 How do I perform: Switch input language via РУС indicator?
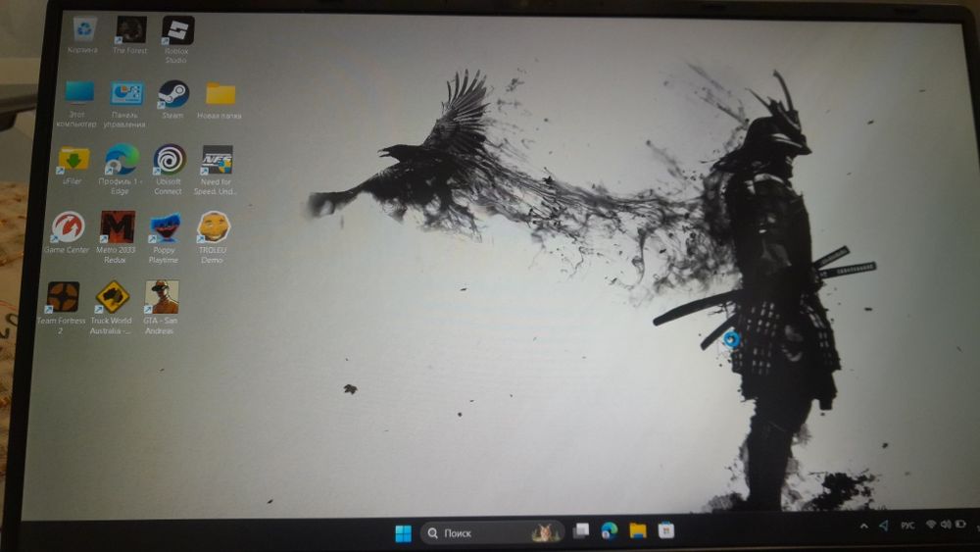coord(907,526)
